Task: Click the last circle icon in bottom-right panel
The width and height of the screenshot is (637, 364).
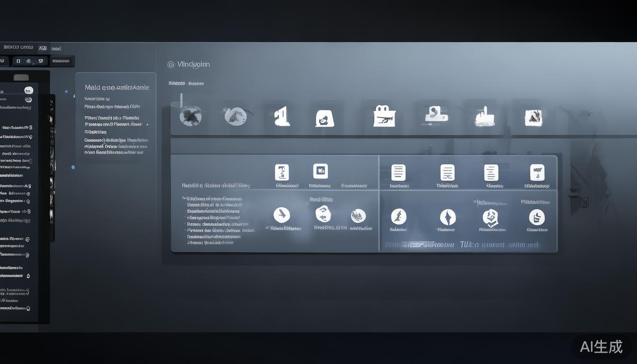Action: [537, 217]
